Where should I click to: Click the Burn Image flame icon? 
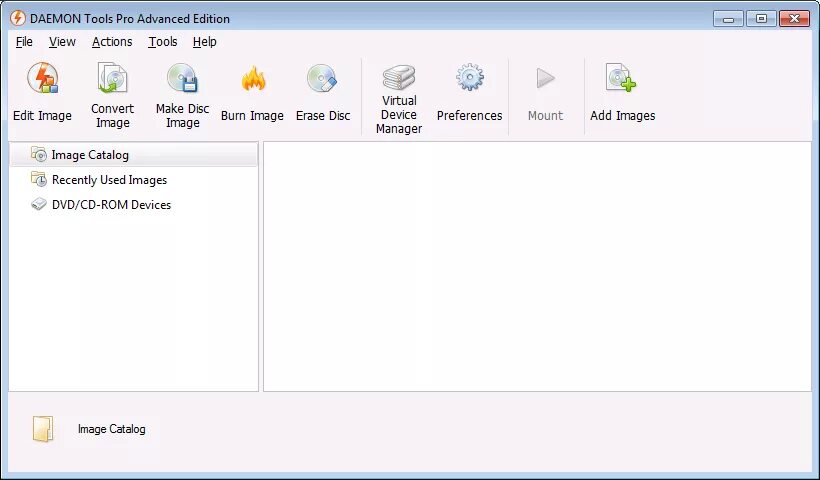pyautogui.click(x=253, y=79)
